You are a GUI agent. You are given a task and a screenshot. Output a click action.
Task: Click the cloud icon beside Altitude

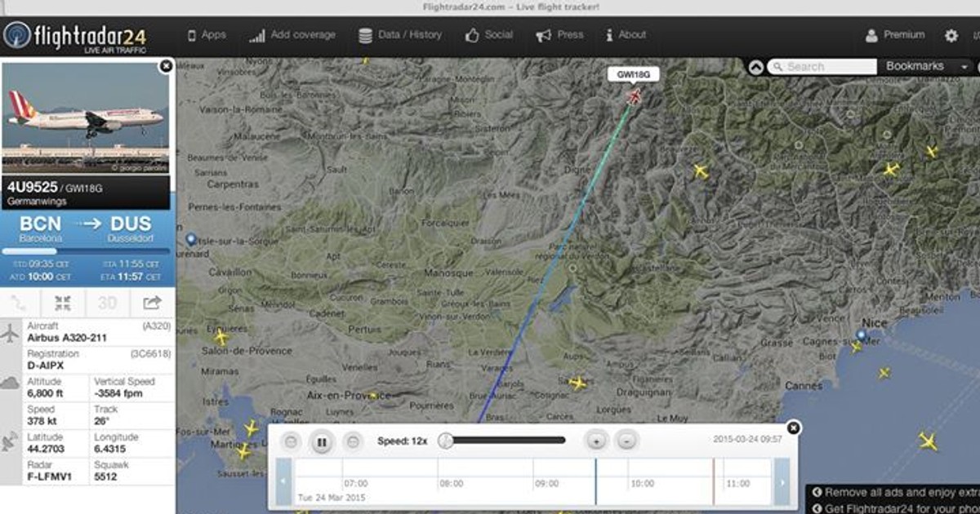pyautogui.click(x=11, y=382)
